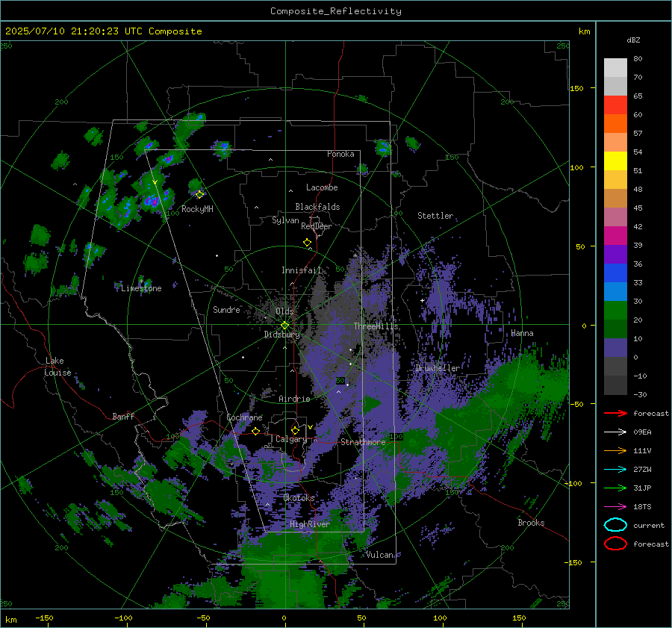
Task: Click the Okotoks town label
Action: click(x=299, y=497)
